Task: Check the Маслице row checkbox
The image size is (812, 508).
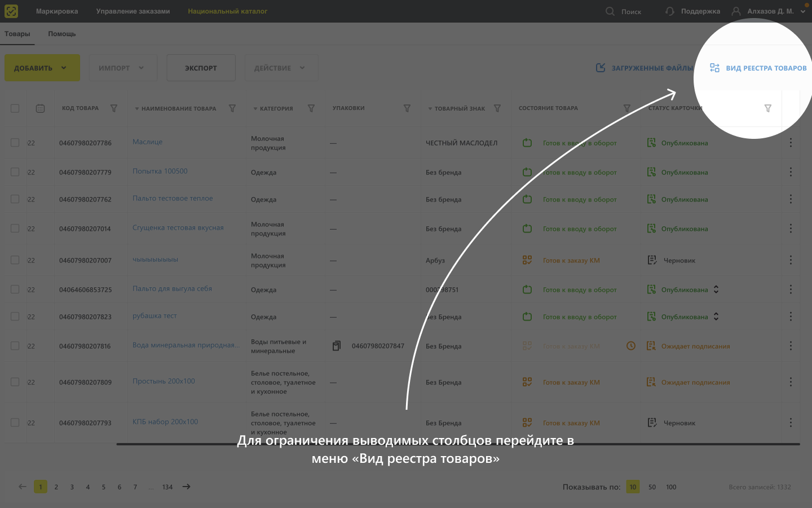Action: 15,143
